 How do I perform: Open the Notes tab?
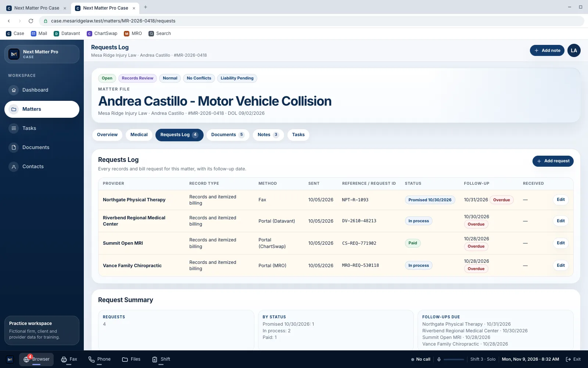pyautogui.click(x=268, y=135)
